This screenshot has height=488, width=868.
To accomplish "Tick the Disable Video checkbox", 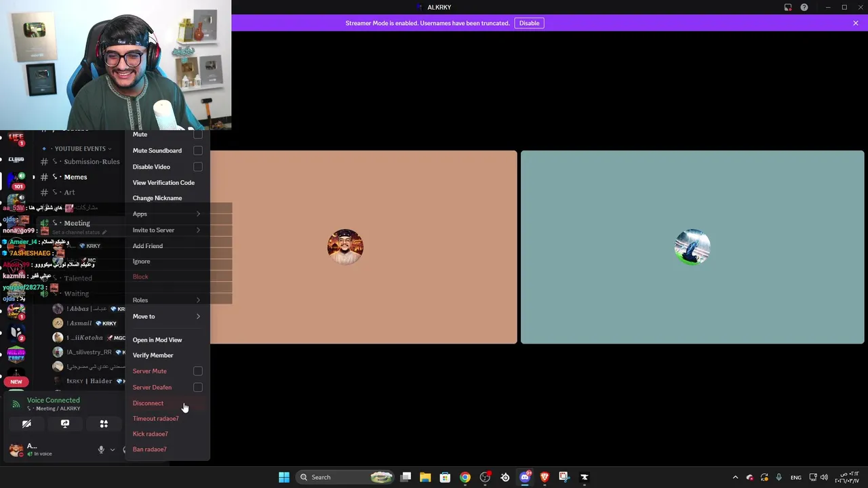I will tap(198, 167).
